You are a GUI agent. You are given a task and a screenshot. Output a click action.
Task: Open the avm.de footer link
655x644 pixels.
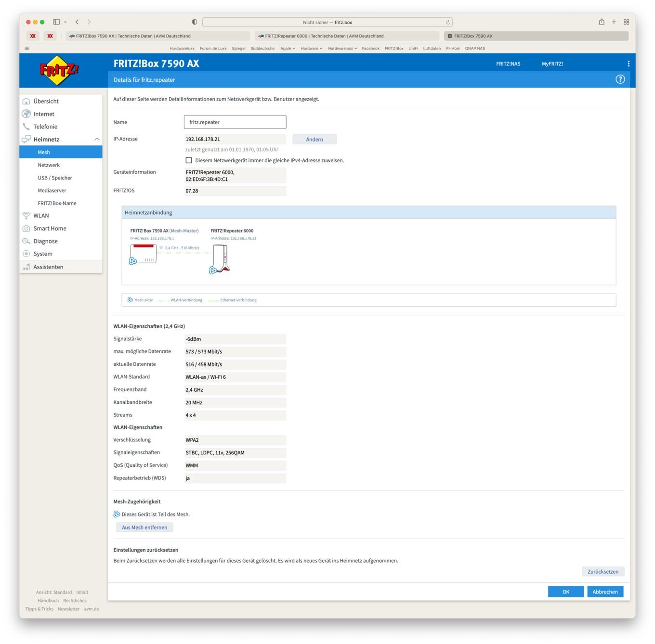[92, 609]
